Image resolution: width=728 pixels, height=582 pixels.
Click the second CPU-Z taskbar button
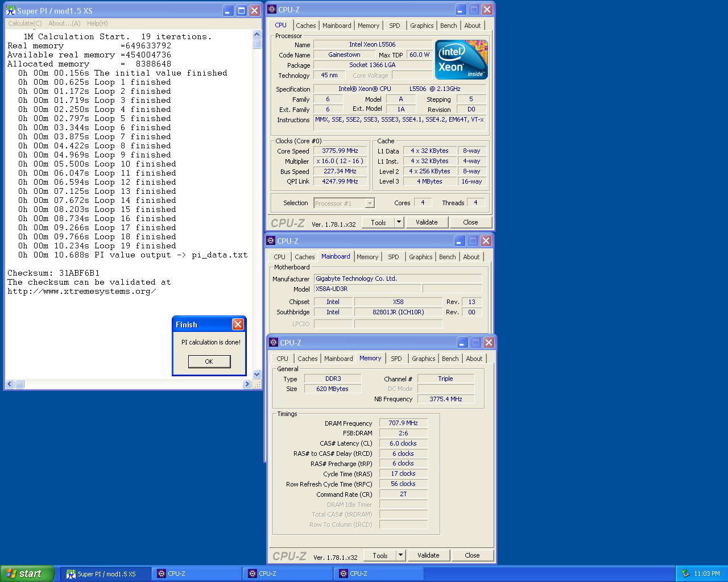coord(287,574)
